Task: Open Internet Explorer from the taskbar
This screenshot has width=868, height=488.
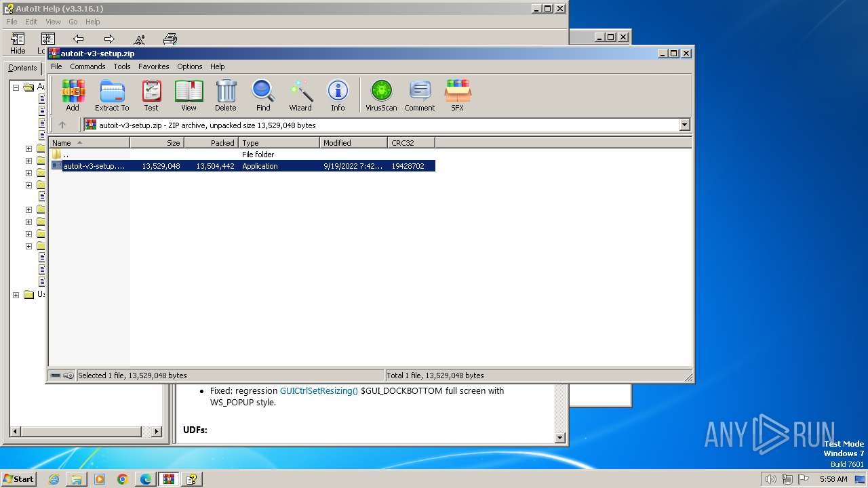Action: pos(54,479)
